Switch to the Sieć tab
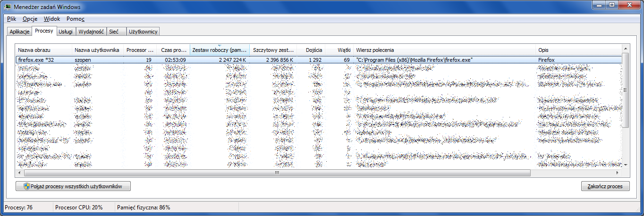The height and width of the screenshot is (216, 644). pyautogui.click(x=114, y=32)
